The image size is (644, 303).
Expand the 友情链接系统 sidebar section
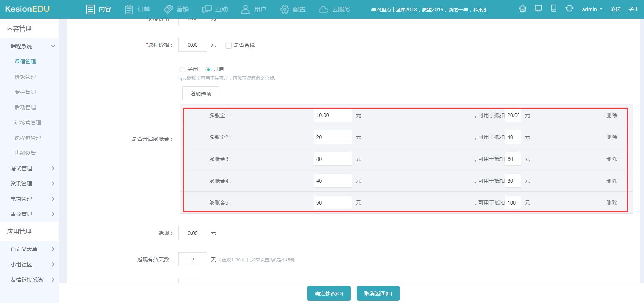pos(29,279)
